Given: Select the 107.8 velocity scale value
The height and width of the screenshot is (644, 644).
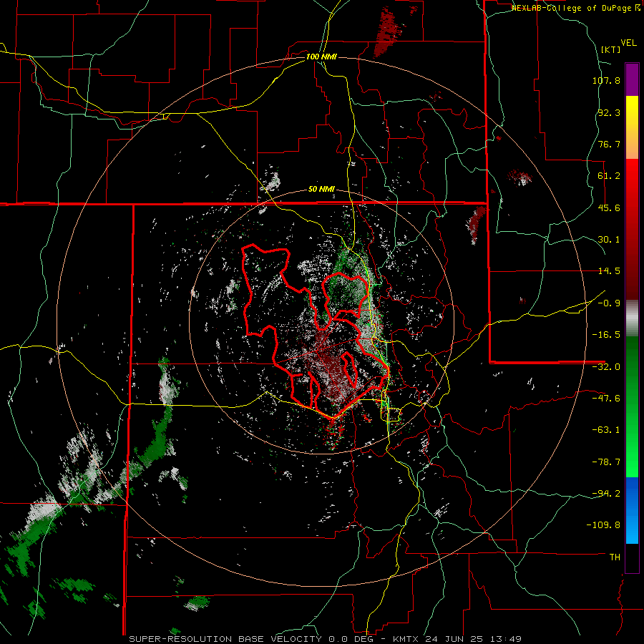Looking at the screenshot, I should tap(606, 80).
